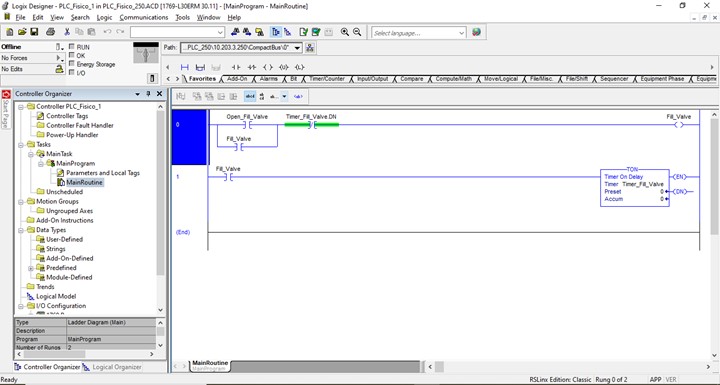Select MainRoutine in Controller Organizer tree
This screenshot has height=385, width=720.
[x=84, y=182]
